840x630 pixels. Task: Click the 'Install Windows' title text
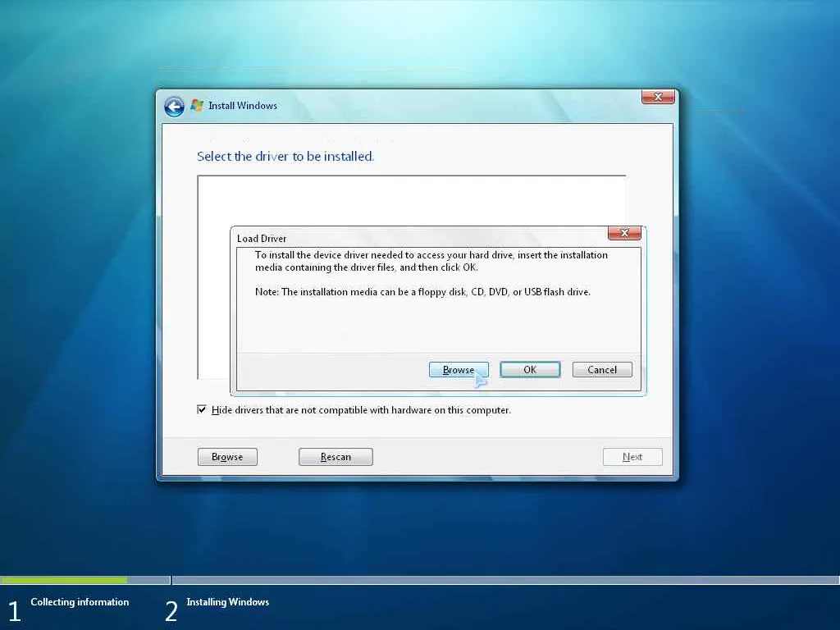(x=243, y=106)
